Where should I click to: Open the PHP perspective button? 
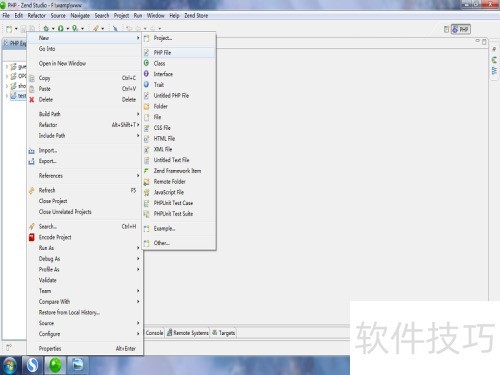461,29
